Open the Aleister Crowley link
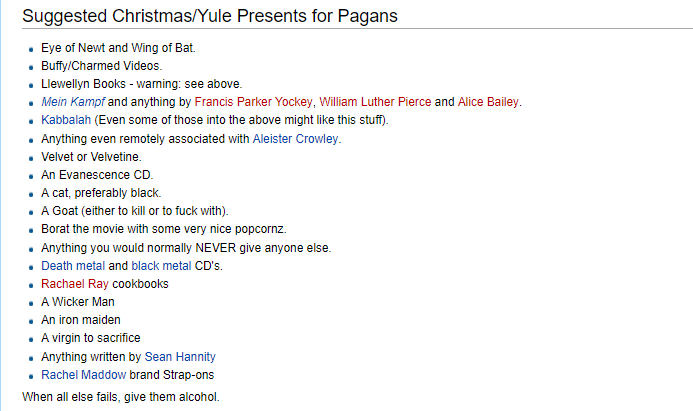This screenshot has width=693, height=411. click(295, 139)
